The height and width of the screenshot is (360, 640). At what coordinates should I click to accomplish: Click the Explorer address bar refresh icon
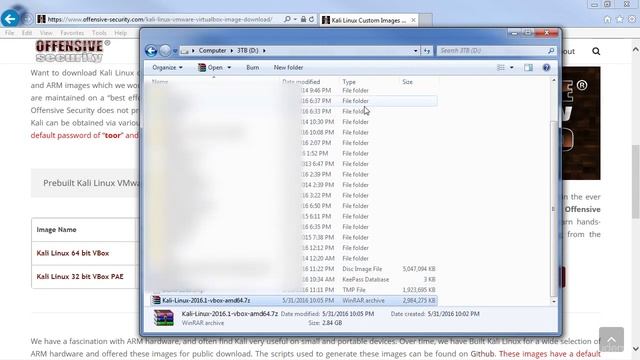(x=427, y=51)
